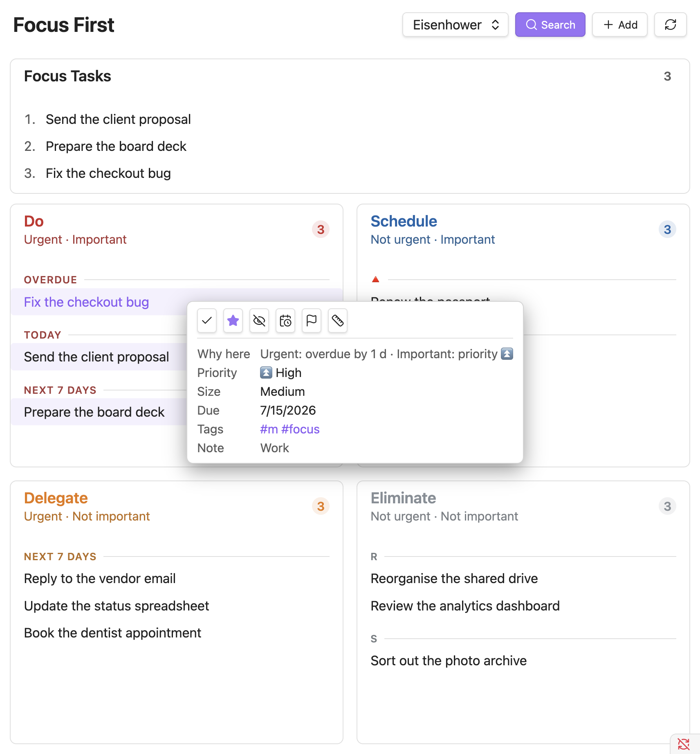Click the #m tag link

(x=269, y=429)
